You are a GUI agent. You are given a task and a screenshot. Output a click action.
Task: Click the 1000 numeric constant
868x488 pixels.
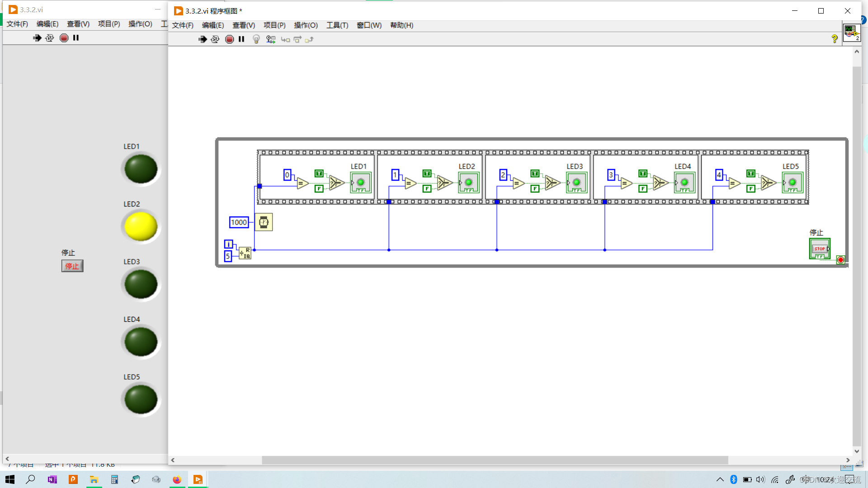tap(239, 222)
